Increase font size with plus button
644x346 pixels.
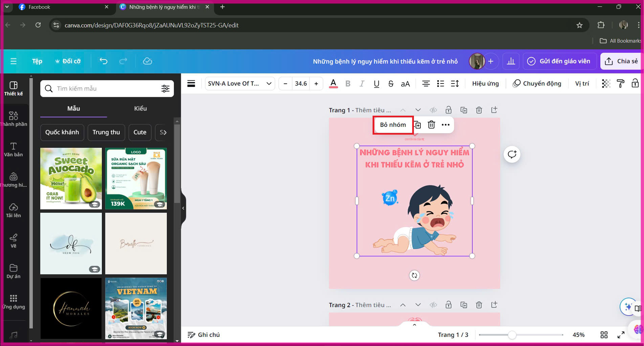pyautogui.click(x=316, y=84)
